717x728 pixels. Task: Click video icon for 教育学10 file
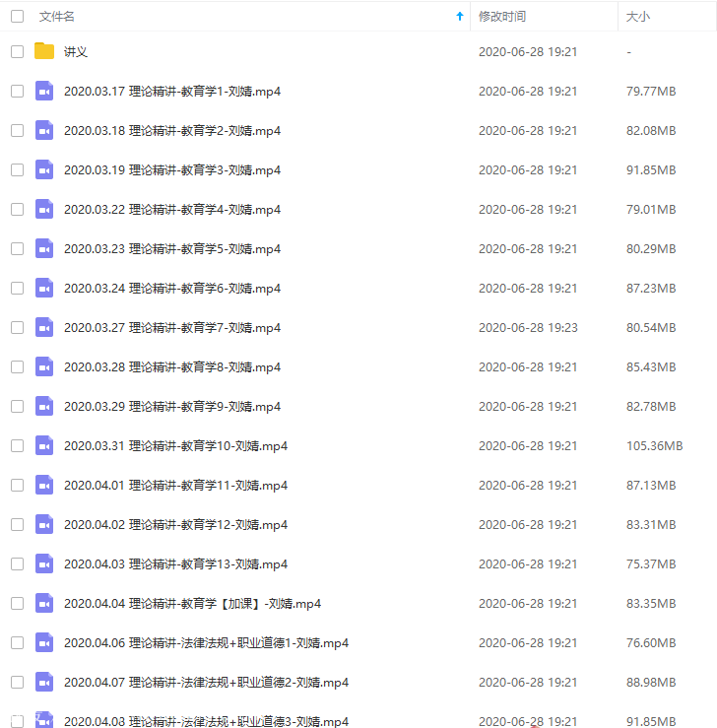(44, 445)
